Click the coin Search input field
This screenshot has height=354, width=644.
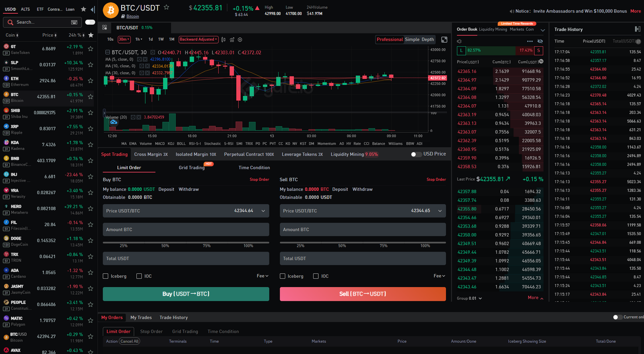click(42, 22)
